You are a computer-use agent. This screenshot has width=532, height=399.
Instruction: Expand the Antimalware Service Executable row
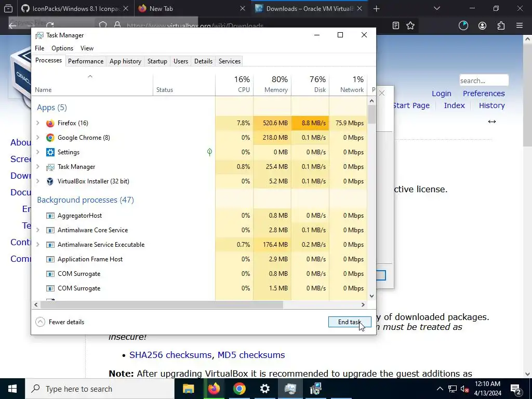pos(38,245)
